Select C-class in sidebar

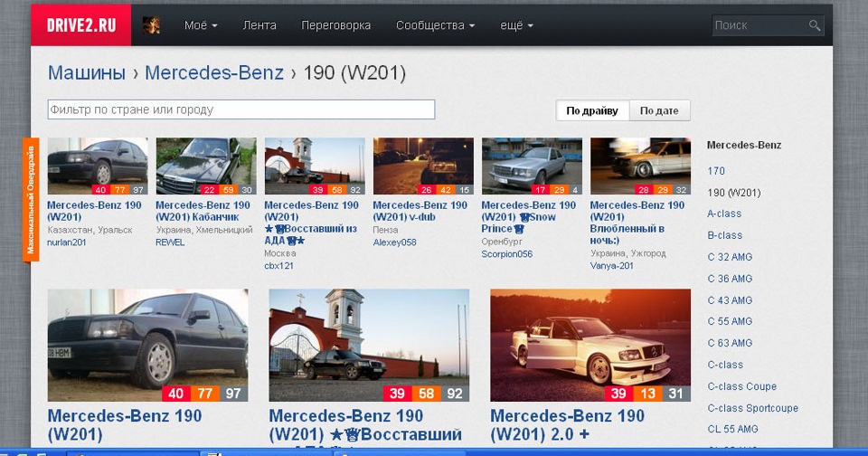(725, 366)
